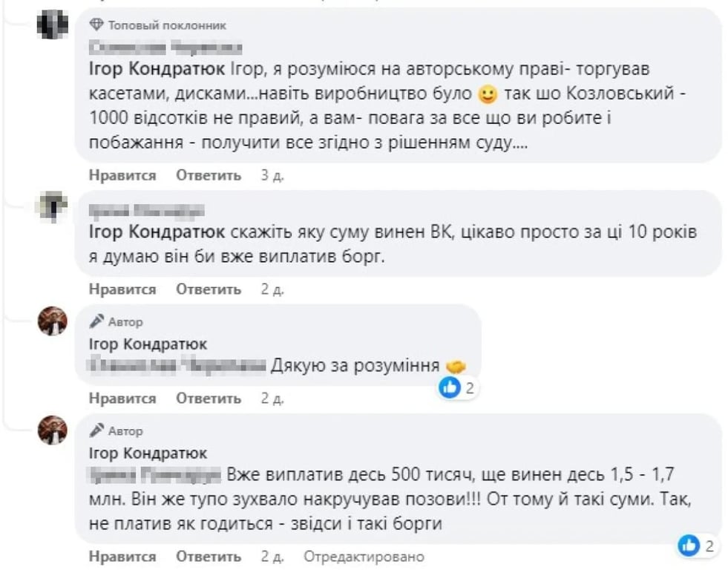Click author avatar beside the "500 тисяч" comment
This screenshot has height=570, width=728.
[53, 430]
